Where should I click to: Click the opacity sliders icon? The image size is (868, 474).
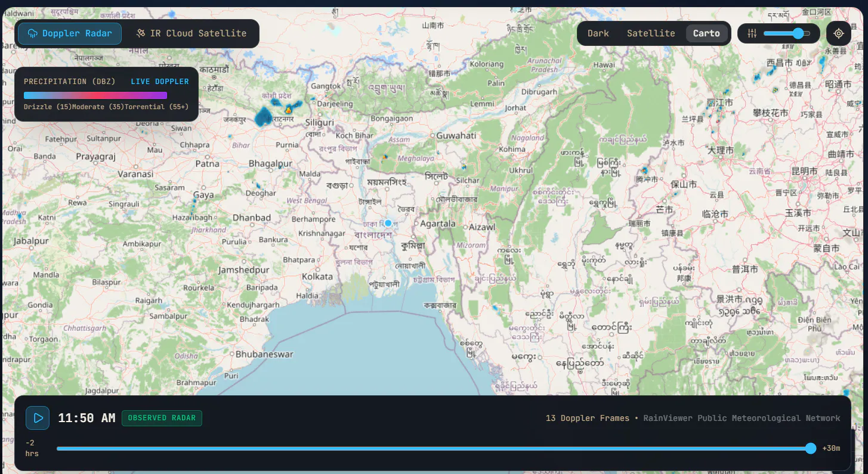point(752,33)
